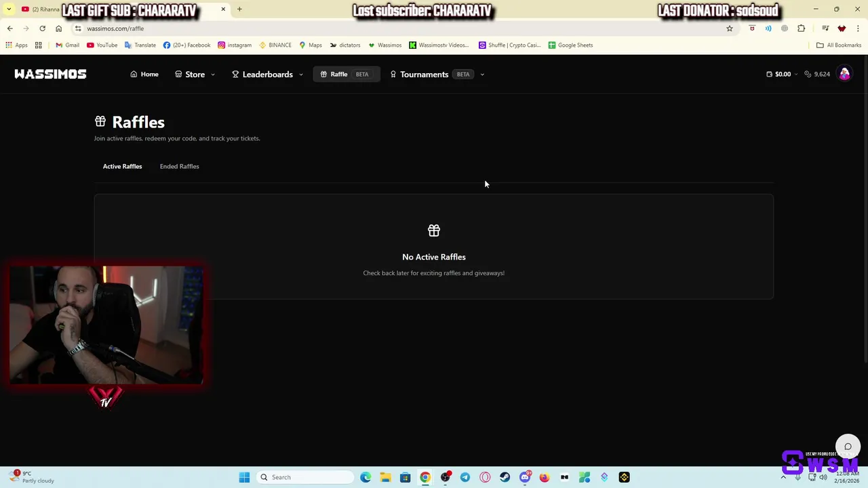
Task: Open Microsoft Store from the taskbar
Action: click(405, 477)
